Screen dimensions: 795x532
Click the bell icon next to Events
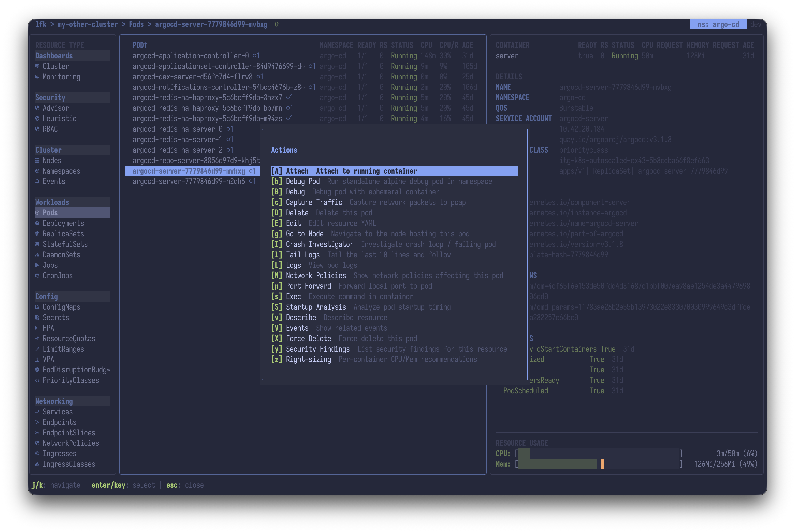click(37, 181)
